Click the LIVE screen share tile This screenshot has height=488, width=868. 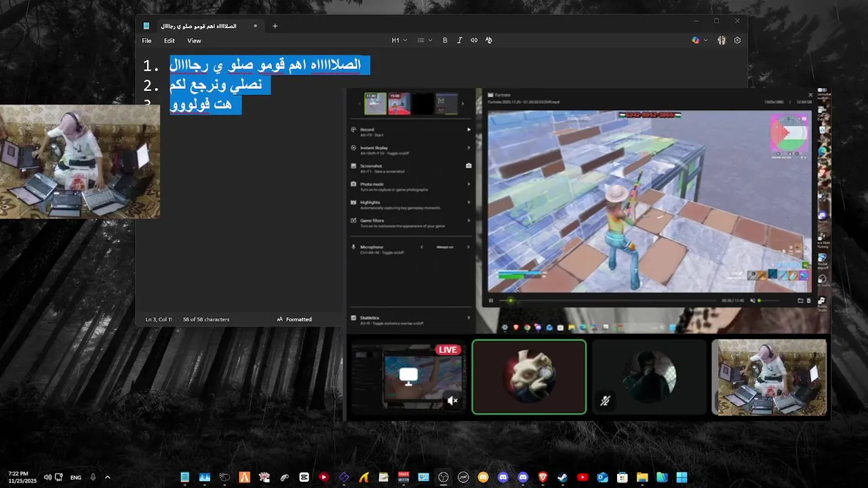tap(408, 376)
